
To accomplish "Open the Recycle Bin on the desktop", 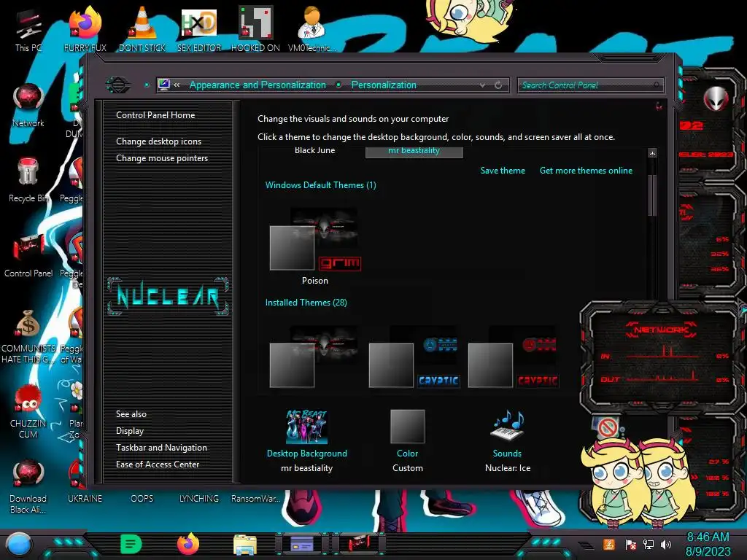I will click(28, 181).
